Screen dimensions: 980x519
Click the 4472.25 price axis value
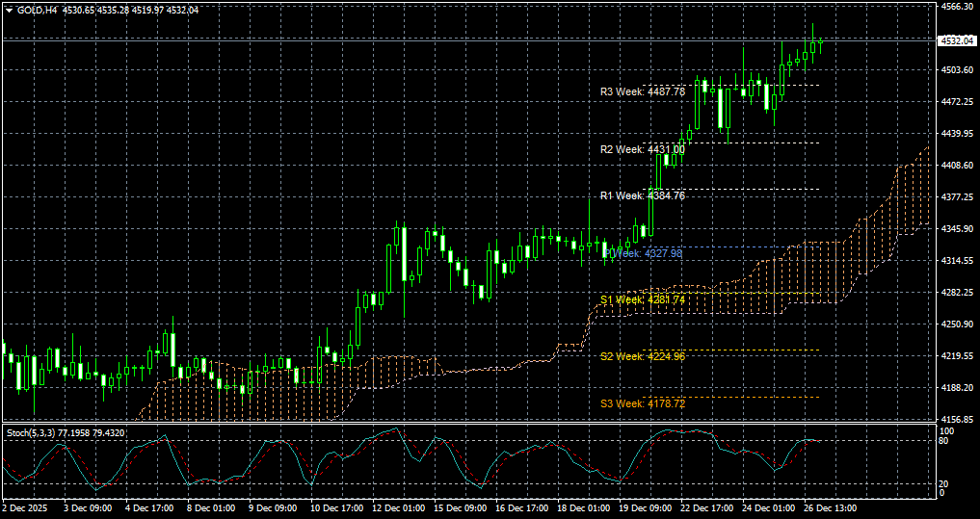coord(956,101)
